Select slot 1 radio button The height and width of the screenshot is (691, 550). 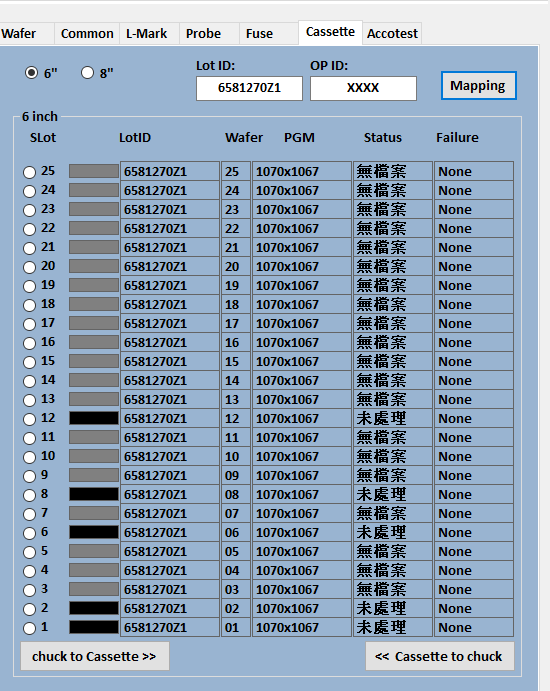(30, 628)
